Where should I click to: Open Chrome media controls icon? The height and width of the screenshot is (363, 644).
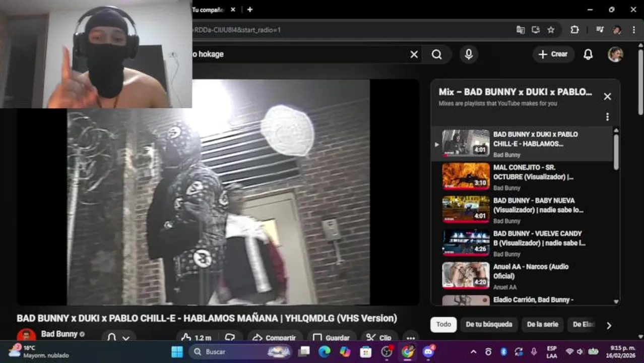600,30
